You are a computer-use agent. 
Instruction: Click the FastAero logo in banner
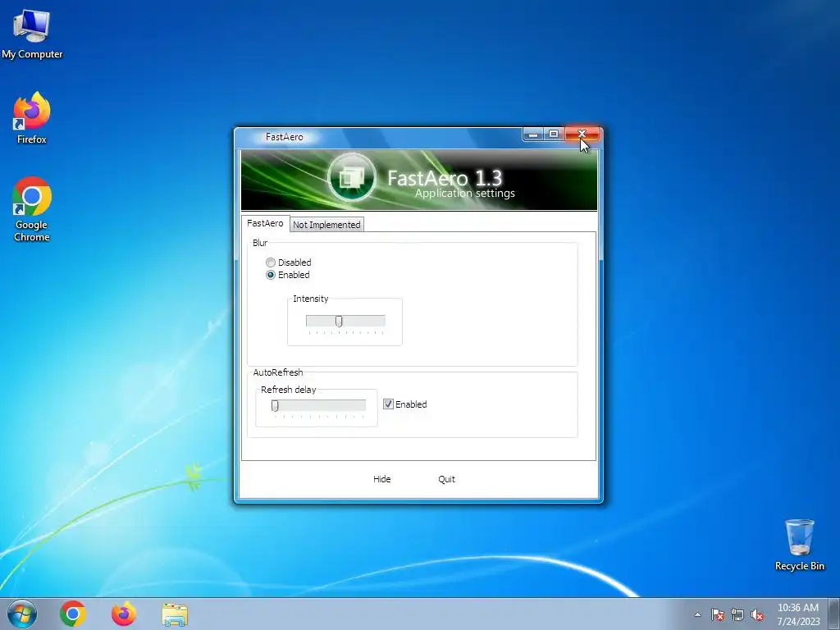pyautogui.click(x=351, y=177)
